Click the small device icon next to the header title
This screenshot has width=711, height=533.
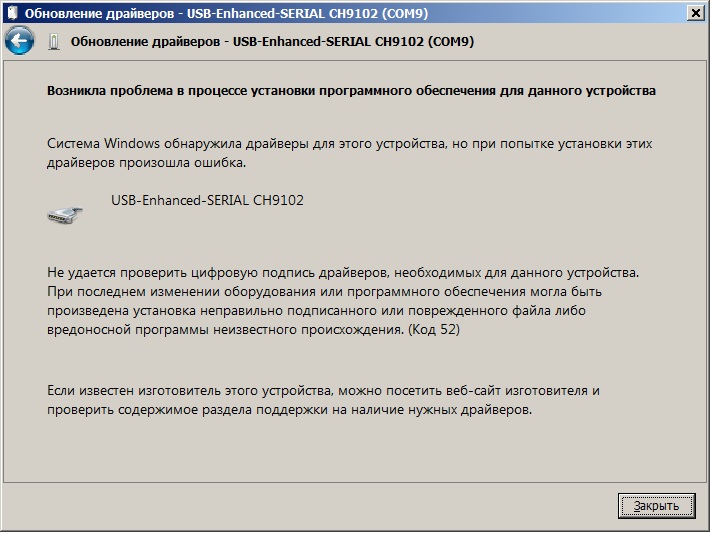tap(54, 41)
